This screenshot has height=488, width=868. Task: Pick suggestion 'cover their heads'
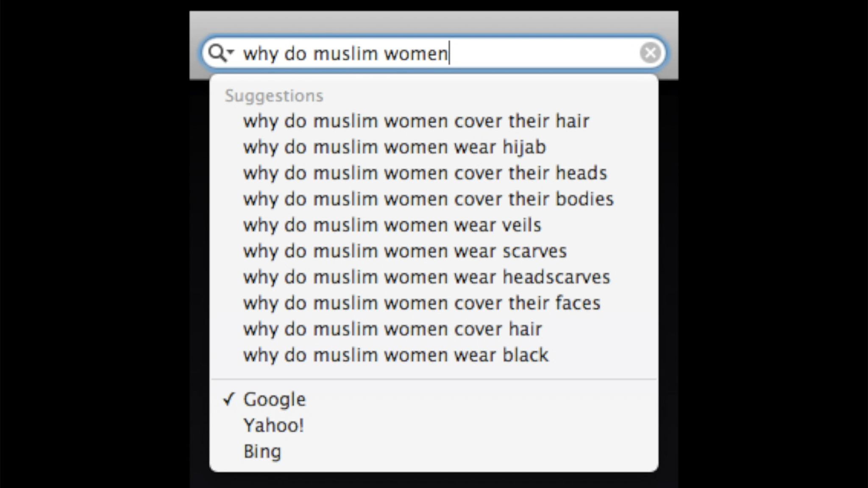[x=425, y=173]
